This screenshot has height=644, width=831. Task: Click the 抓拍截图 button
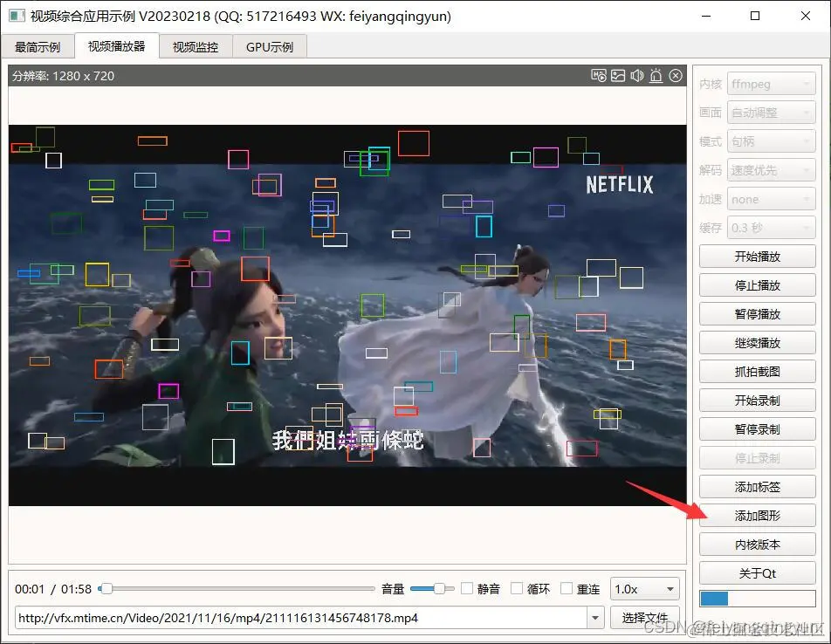[758, 372]
